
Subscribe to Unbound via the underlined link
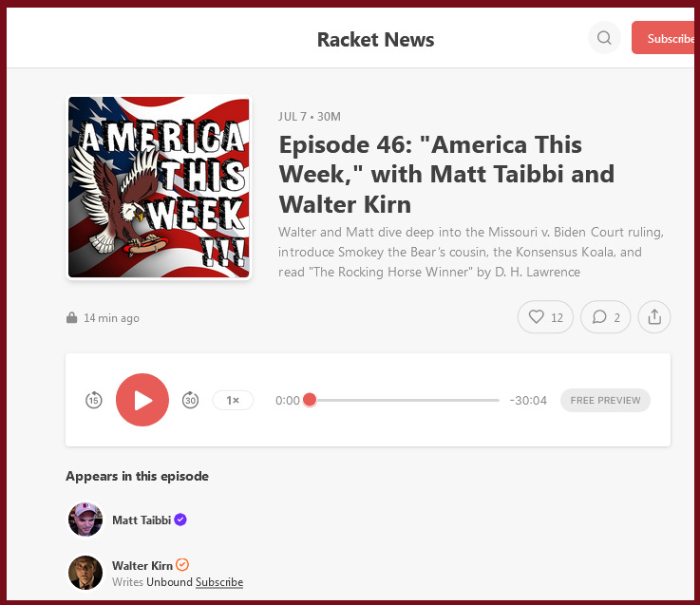pos(219,582)
